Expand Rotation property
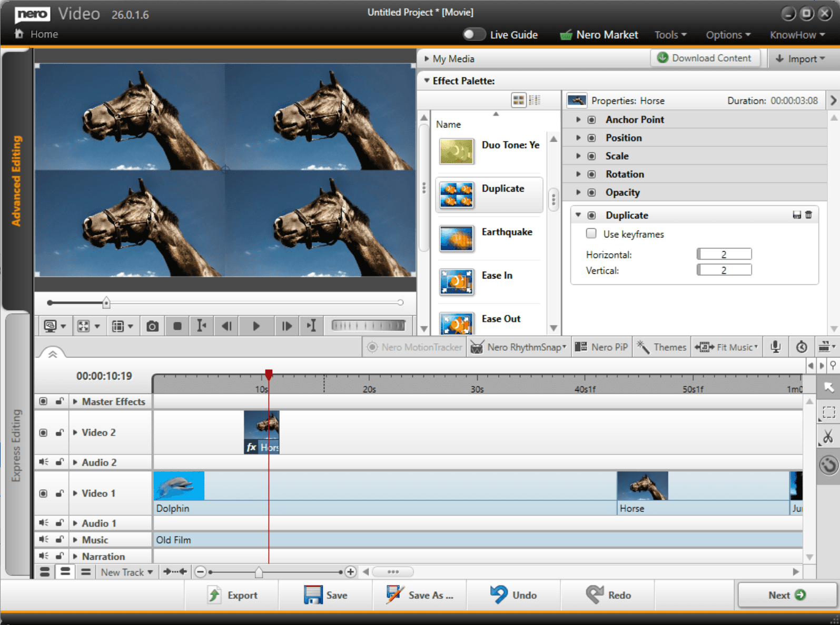 tap(578, 174)
